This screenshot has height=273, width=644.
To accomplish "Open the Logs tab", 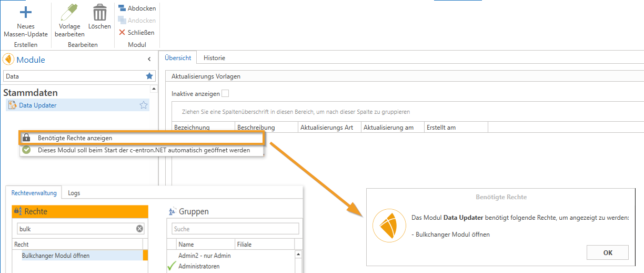I will coord(74,193).
